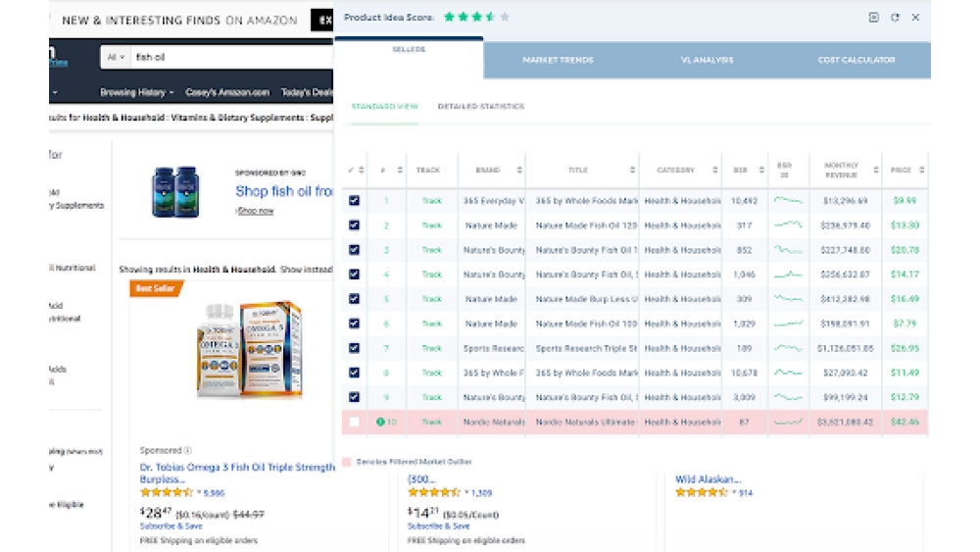Click price $42.46 in Nordic Naturals row
Viewport: 980px width, 552px height.
point(905,422)
